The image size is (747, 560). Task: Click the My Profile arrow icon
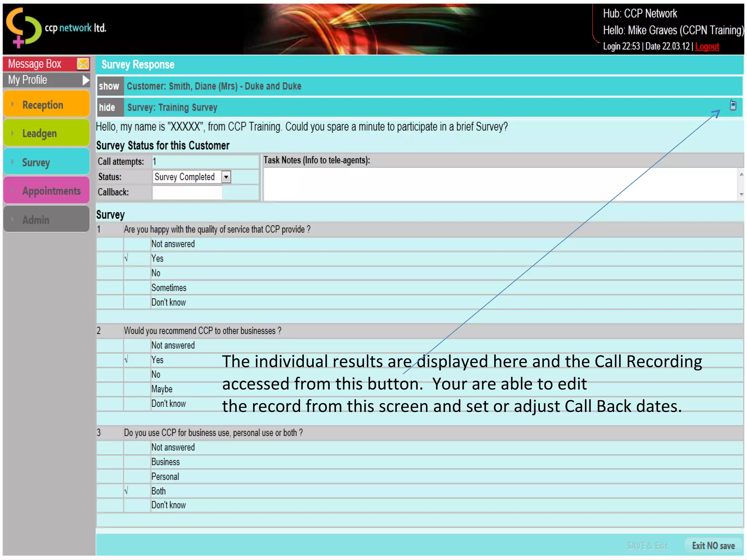[86, 80]
